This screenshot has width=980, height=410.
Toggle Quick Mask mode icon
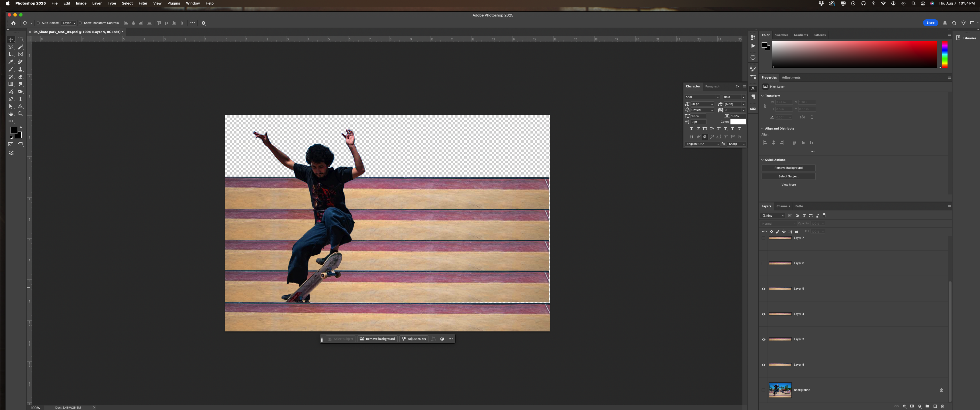[x=11, y=144]
